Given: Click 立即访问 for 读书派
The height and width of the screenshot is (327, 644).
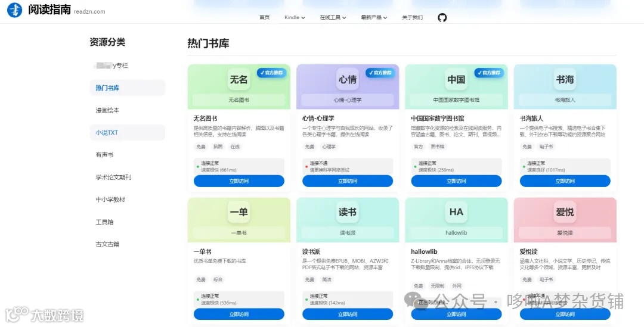Looking at the screenshot, I should tap(348, 314).
